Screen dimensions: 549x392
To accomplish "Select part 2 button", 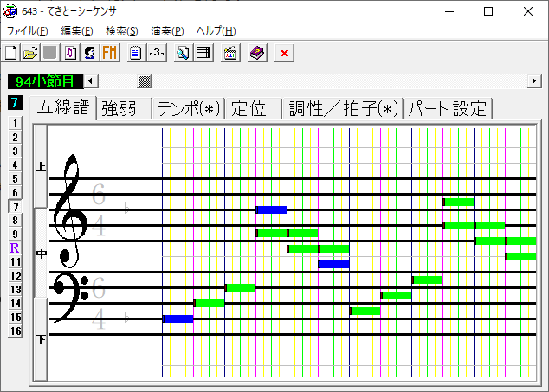I will [x=15, y=138].
